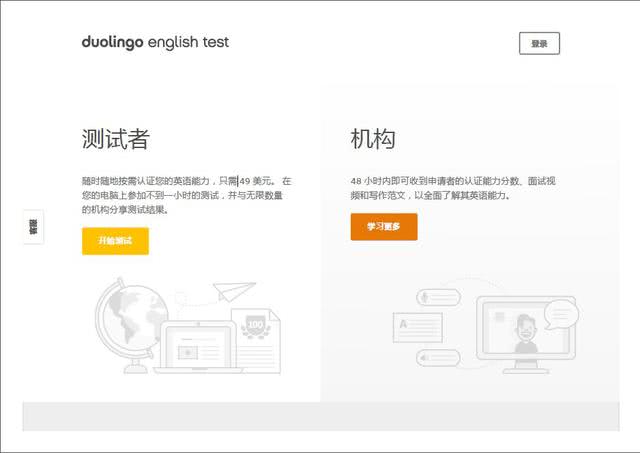Select the 机构 heading

pos(373,139)
